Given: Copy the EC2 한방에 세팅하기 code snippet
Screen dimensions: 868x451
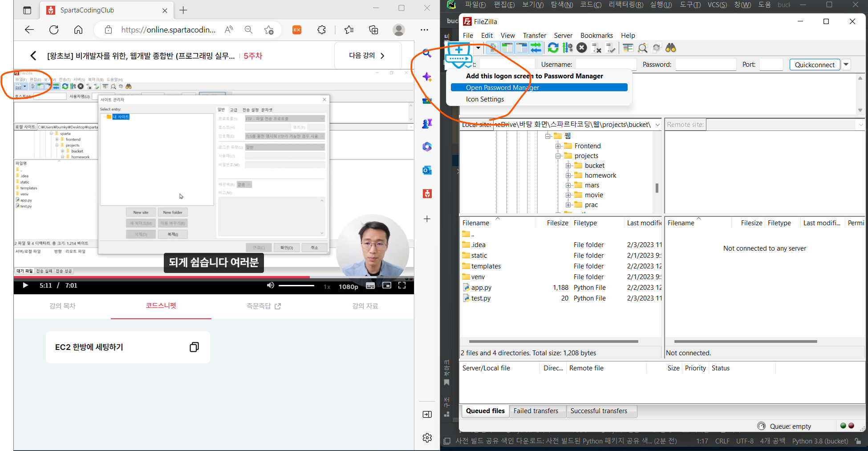Looking at the screenshot, I should click(x=194, y=347).
